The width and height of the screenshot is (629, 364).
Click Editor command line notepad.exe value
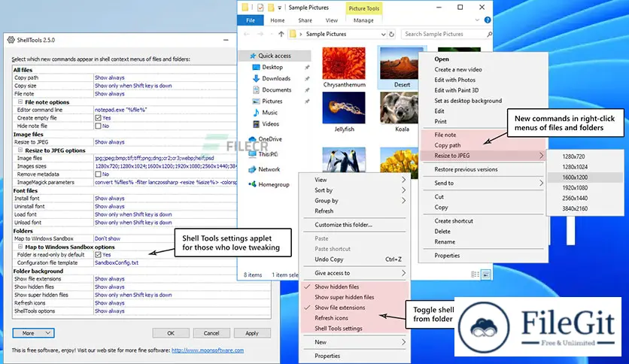(x=120, y=110)
